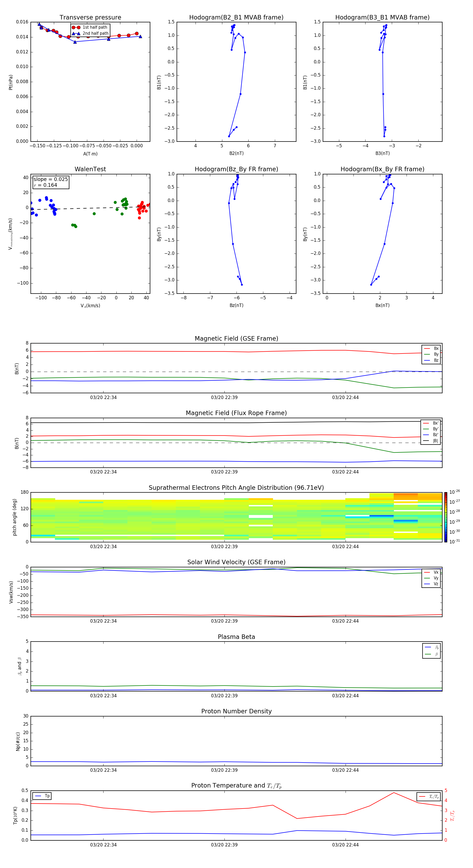473x868 pixels.
Task: Select Bx entry in GSE magnetic field legend
Action: pyautogui.click(x=431, y=349)
